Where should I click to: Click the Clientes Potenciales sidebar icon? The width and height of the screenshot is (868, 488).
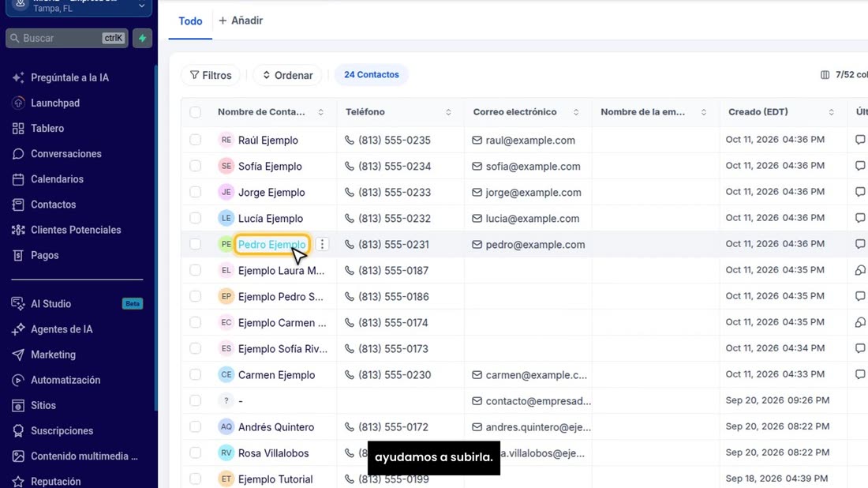[18, 230]
